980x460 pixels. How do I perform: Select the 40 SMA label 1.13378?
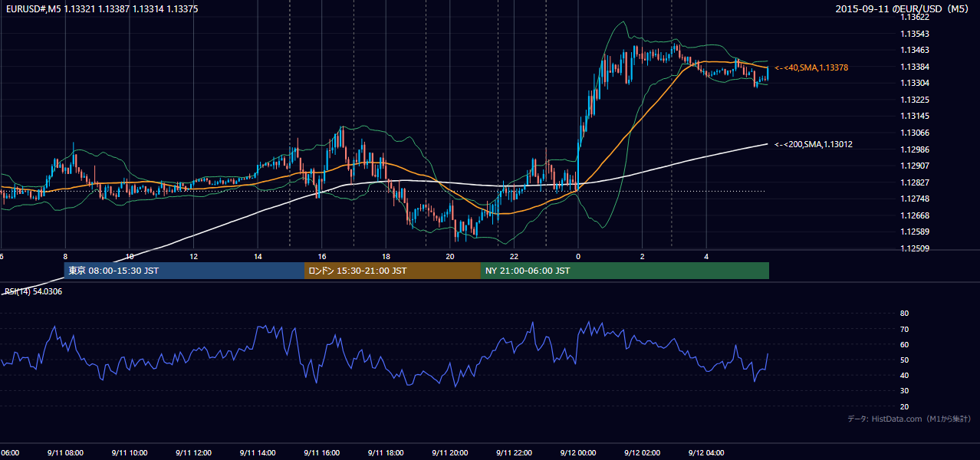[x=811, y=67]
